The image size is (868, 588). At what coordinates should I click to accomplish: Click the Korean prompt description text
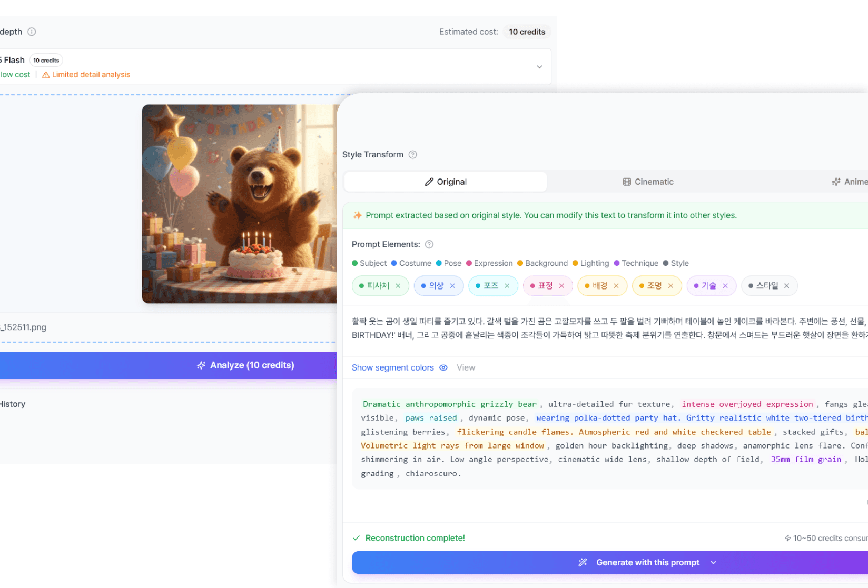[x=610, y=328]
